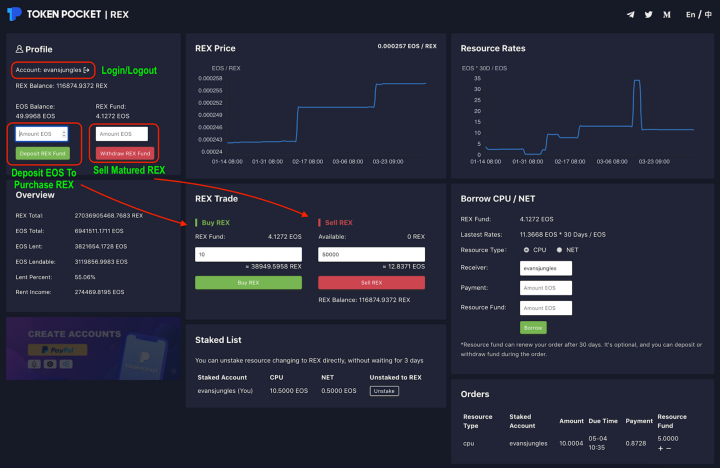Click the '10.5000 EOS' CPU staked value

289,391
